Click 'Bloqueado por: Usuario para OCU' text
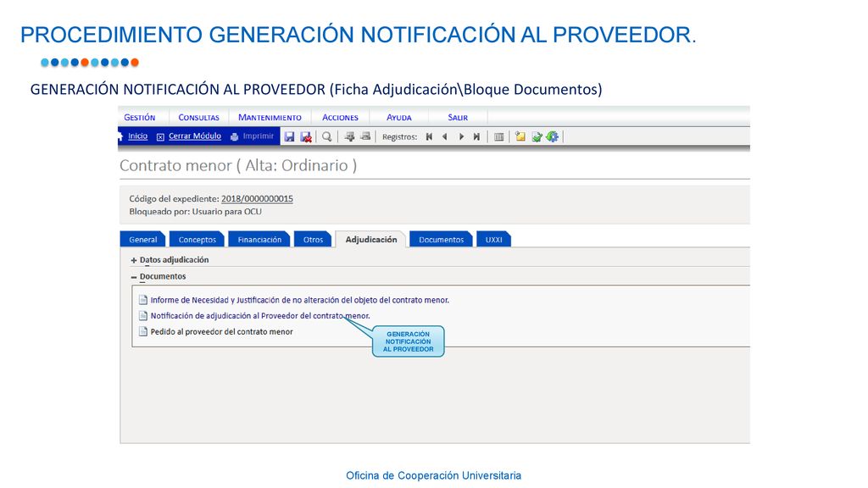Image resolution: width=868 pixels, height=488 pixels. pos(196,212)
